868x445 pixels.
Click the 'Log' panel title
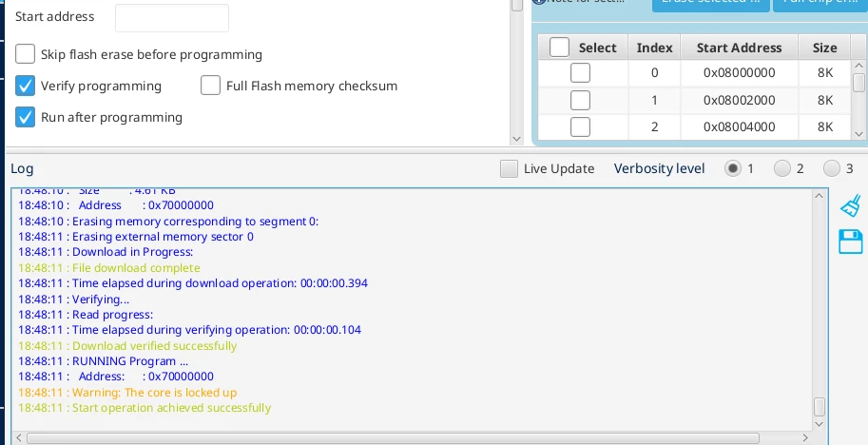click(22, 169)
